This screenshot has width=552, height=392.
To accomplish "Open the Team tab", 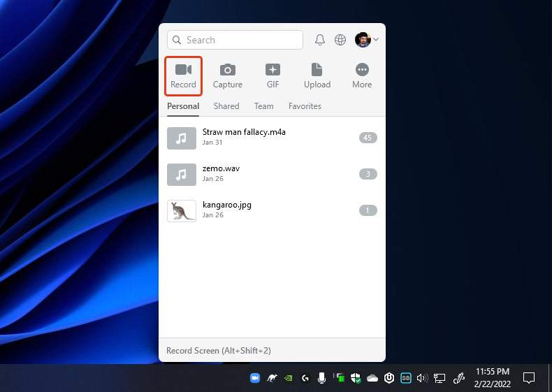I will [263, 106].
